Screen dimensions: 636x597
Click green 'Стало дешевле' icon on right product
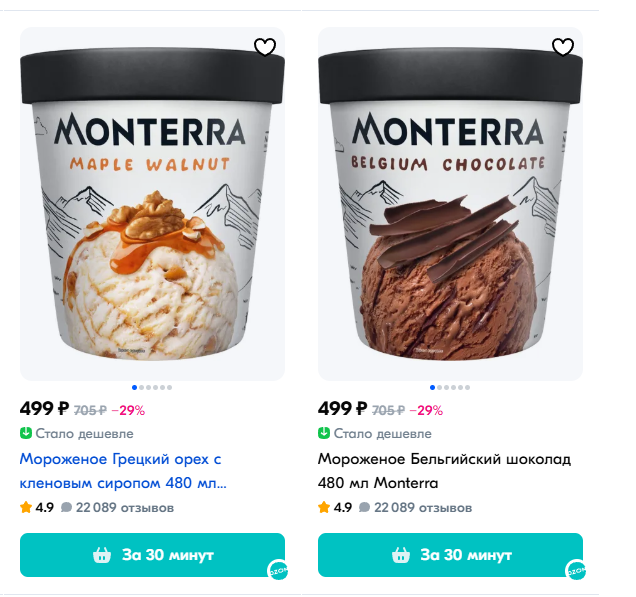coord(324,433)
